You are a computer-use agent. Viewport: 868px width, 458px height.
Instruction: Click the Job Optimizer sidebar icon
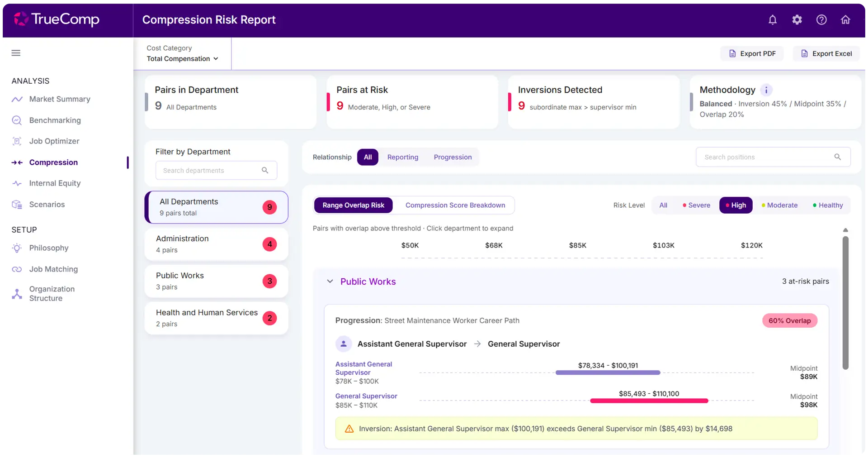(17, 141)
